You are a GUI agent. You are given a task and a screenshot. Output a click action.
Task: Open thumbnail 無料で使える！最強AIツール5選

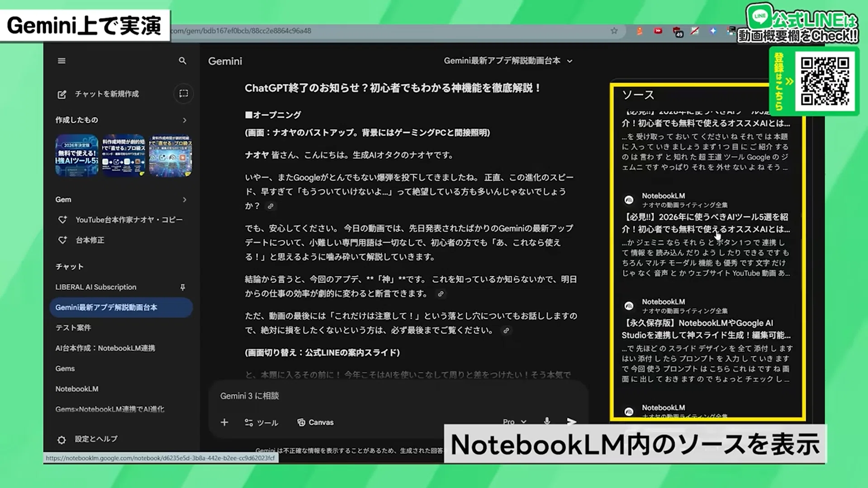[x=77, y=155]
